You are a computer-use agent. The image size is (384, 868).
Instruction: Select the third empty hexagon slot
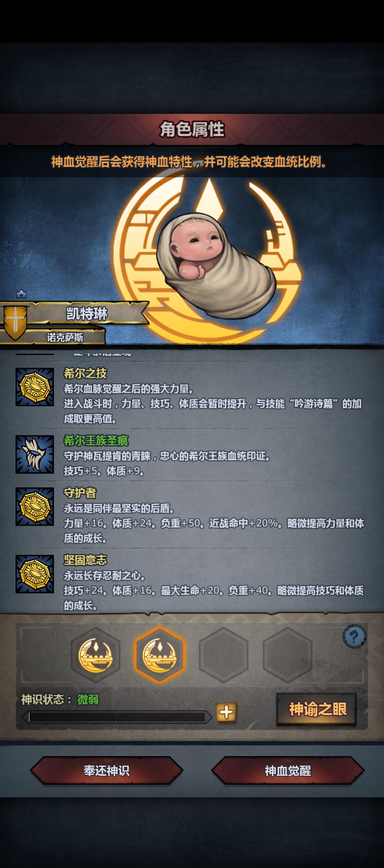223,655
